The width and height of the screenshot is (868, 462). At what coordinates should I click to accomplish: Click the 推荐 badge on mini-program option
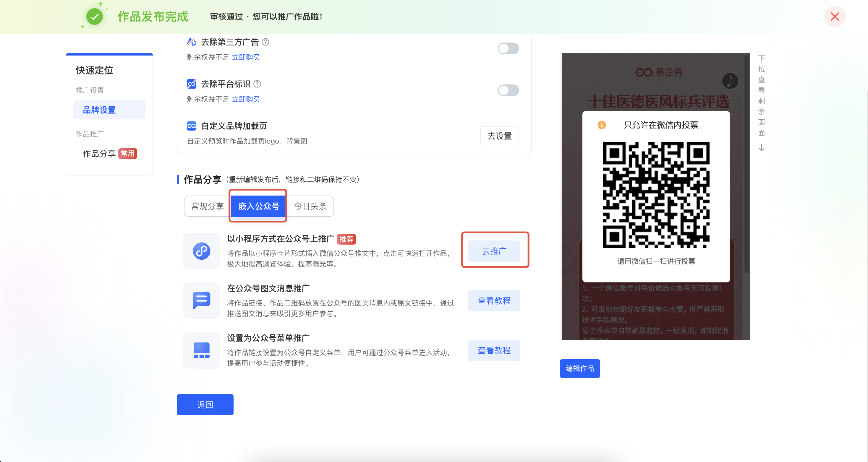[x=346, y=239]
